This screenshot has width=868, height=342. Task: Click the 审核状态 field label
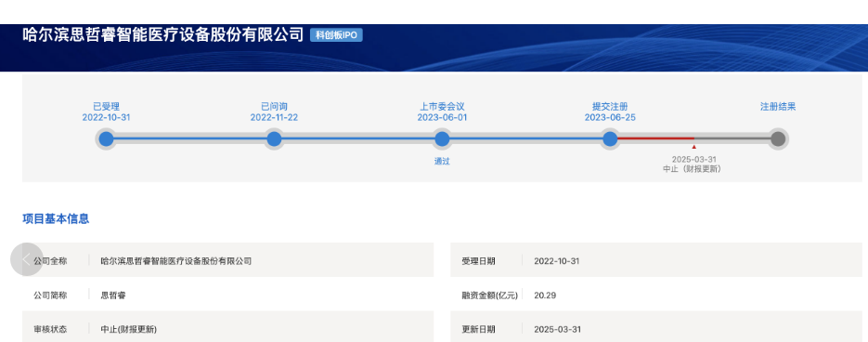[50, 329]
